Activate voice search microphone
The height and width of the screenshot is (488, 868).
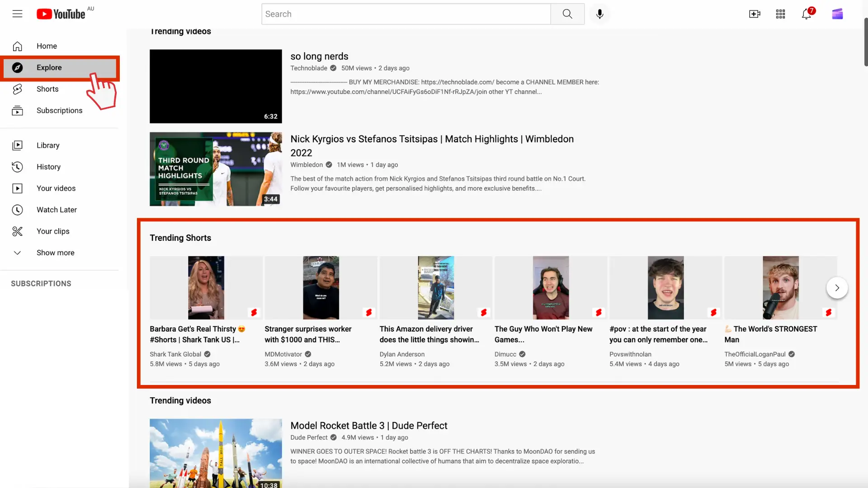pyautogui.click(x=599, y=14)
